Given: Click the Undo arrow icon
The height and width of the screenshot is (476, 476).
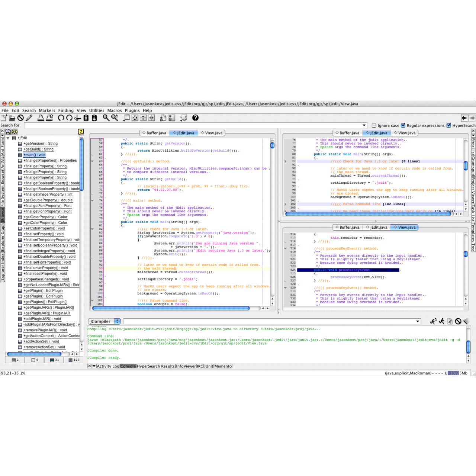Looking at the screenshot, I should pyautogui.click(x=61, y=118).
